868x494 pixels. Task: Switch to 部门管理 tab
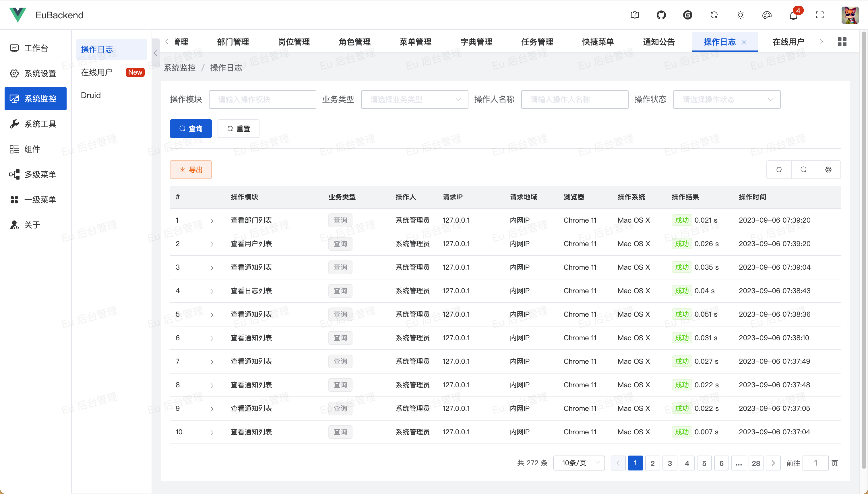pyautogui.click(x=233, y=42)
